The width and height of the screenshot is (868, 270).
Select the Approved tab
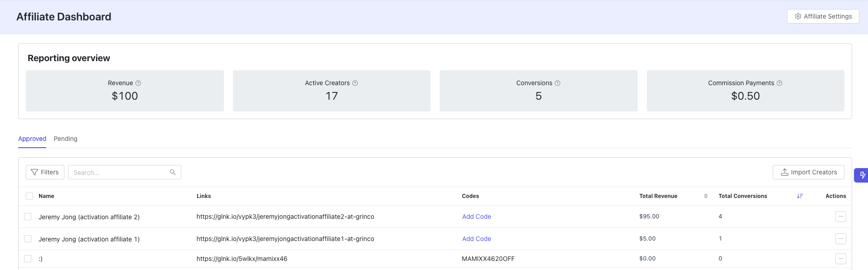(32, 139)
